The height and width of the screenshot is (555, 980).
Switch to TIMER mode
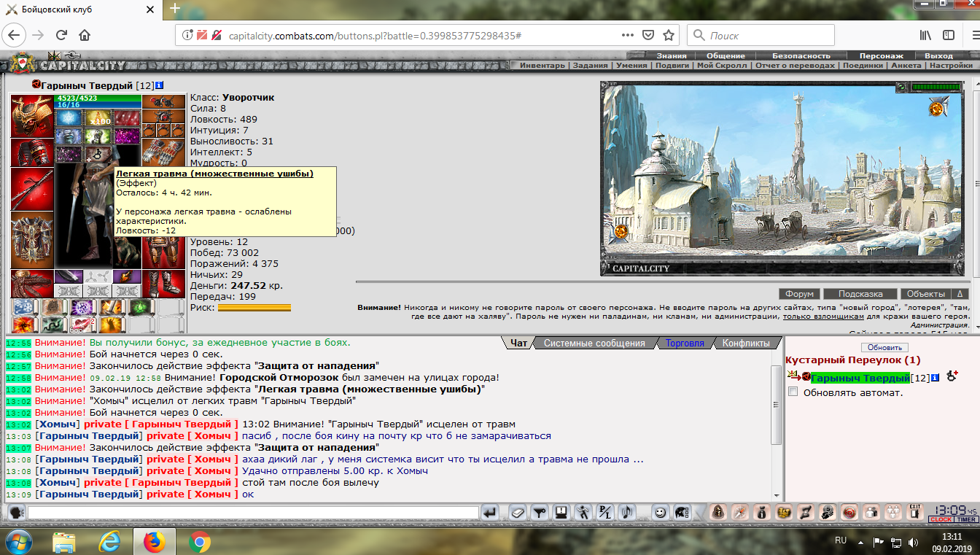pyautogui.click(x=965, y=520)
